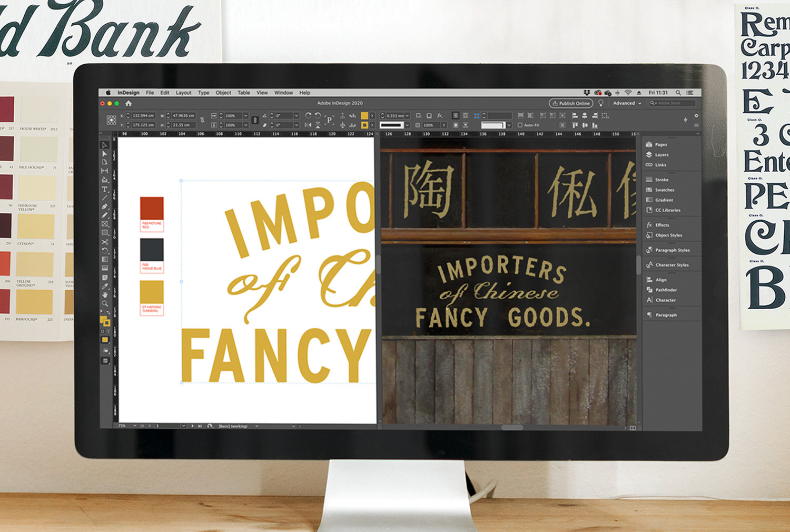This screenshot has height=532, width=790.
Task: Open the Swatches panel
Action: tap(664, 190)
